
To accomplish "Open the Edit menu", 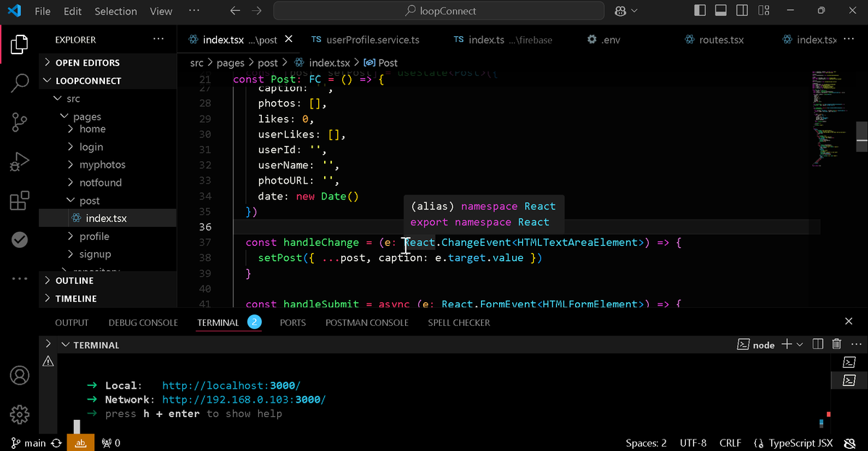I will (x=72, y=11).
